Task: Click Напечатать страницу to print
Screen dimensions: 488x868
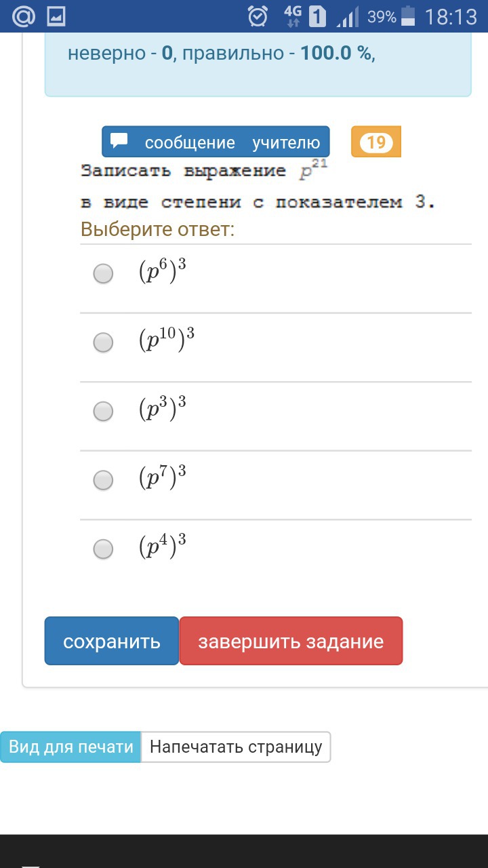Action: click(236, 747)
